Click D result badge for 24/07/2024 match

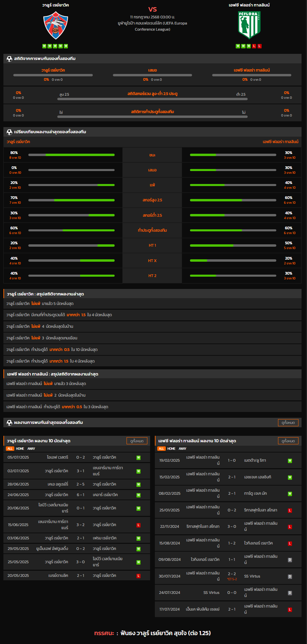pyautogui.click(x=290, y=593)
